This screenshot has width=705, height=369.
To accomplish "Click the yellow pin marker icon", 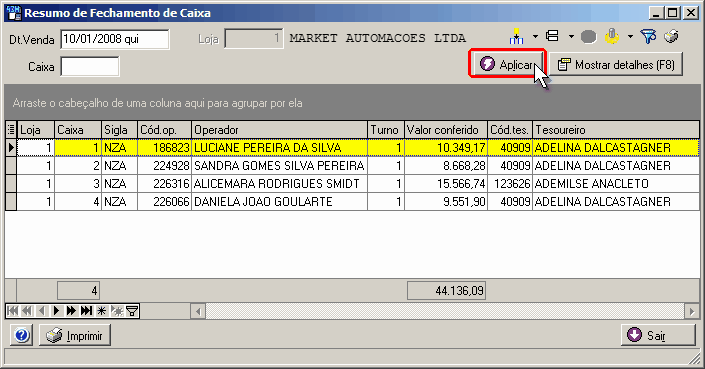I will [x=612, y=36].
